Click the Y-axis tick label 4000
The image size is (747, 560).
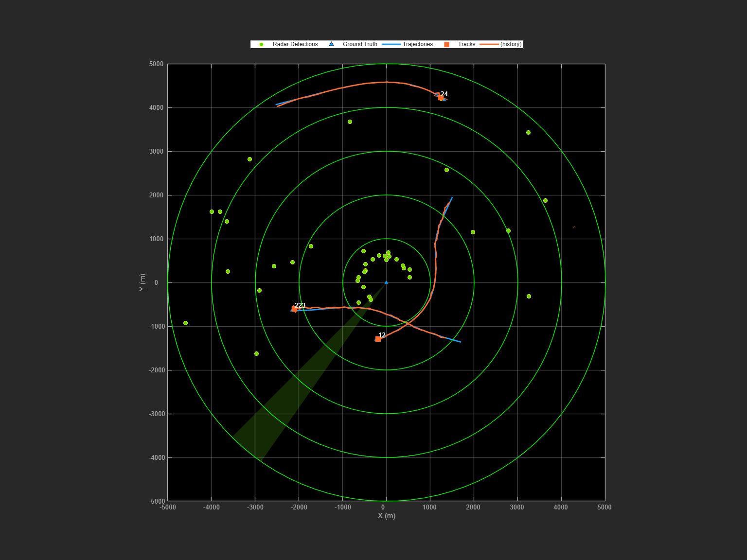coord(157,107)
